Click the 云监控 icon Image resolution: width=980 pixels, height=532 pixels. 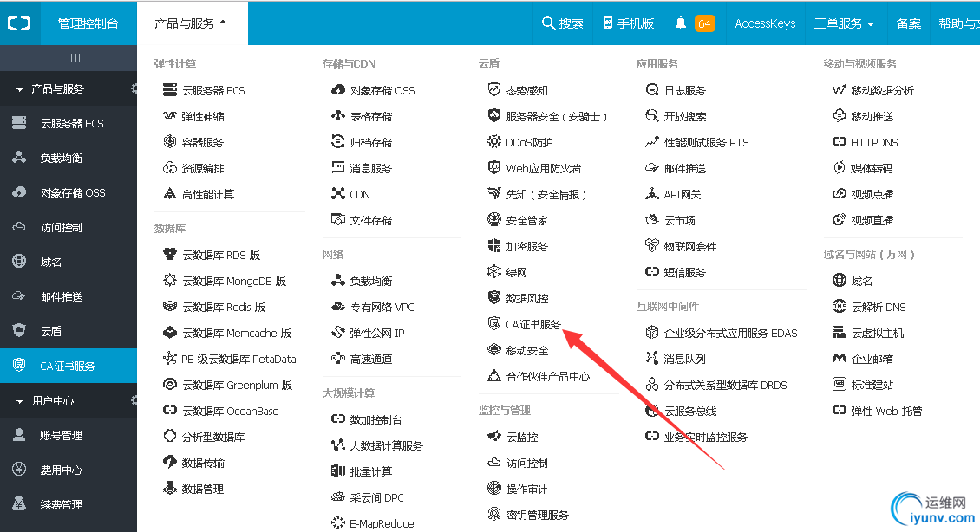click(x=494, y=437)
